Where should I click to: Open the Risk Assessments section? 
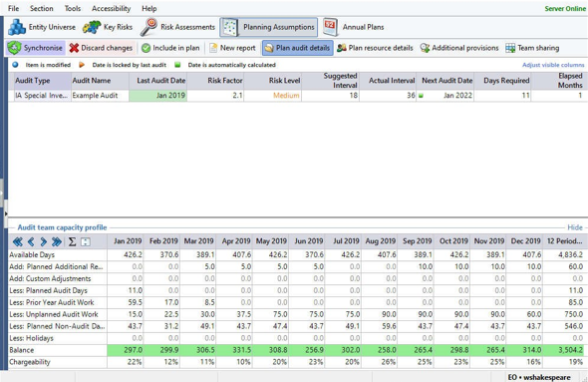(x=177, y=27)
